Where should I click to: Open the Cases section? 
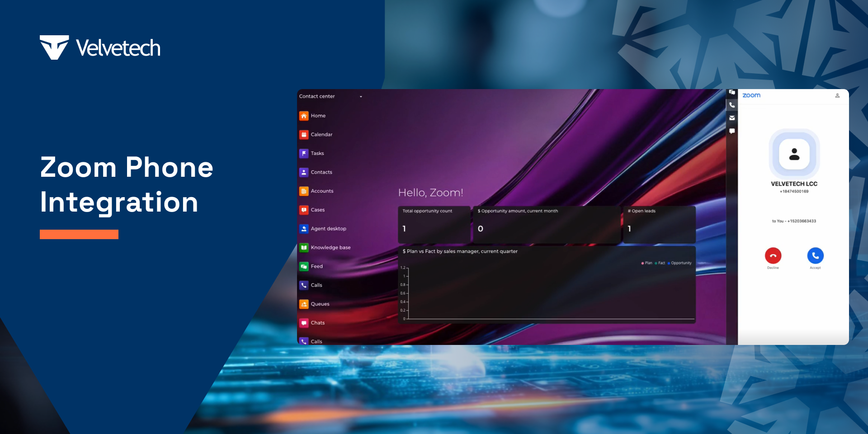click(312, 210)
